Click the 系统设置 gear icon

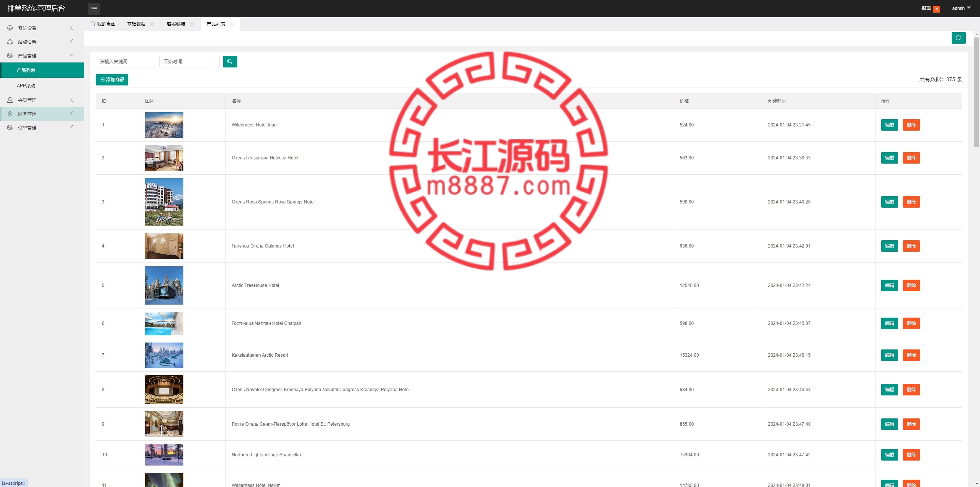[10, 28]
